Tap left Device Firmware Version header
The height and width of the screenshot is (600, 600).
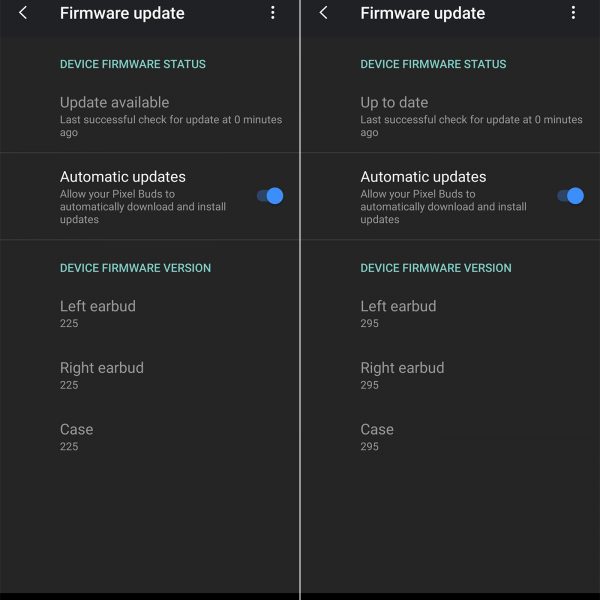(135, 268)
